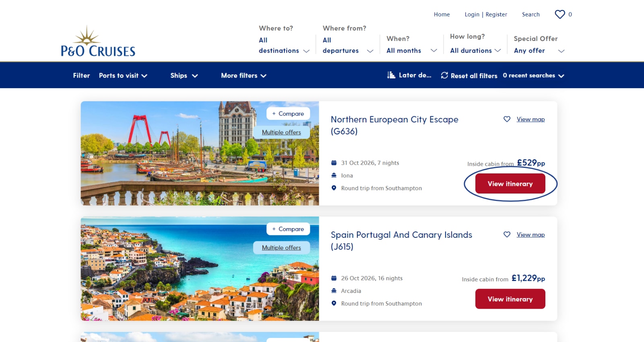Open Search in the top navigation
This screenshot has height=342, width=644.
pyautogui.click(x=530, y=14)
